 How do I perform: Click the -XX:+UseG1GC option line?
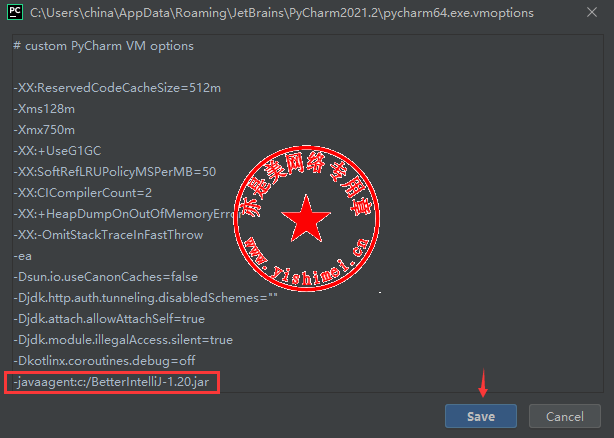57,151
